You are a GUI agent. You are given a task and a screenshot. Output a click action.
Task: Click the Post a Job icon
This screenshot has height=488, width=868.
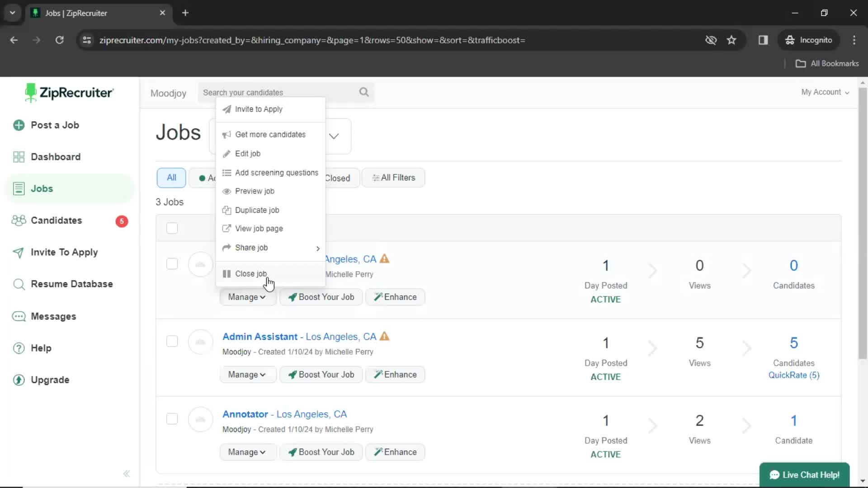pyautogui.click(x=19, y=125)
